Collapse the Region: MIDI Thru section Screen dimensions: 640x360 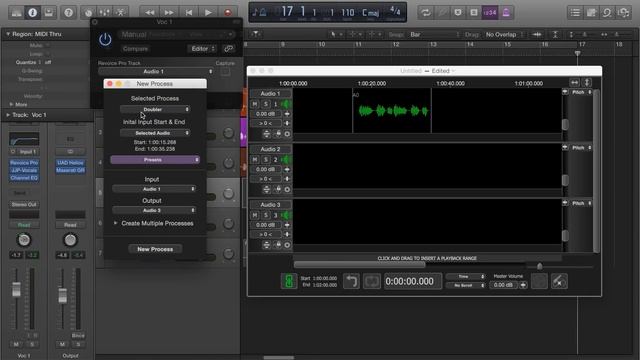pyautogui.click(x=8, y=34)
